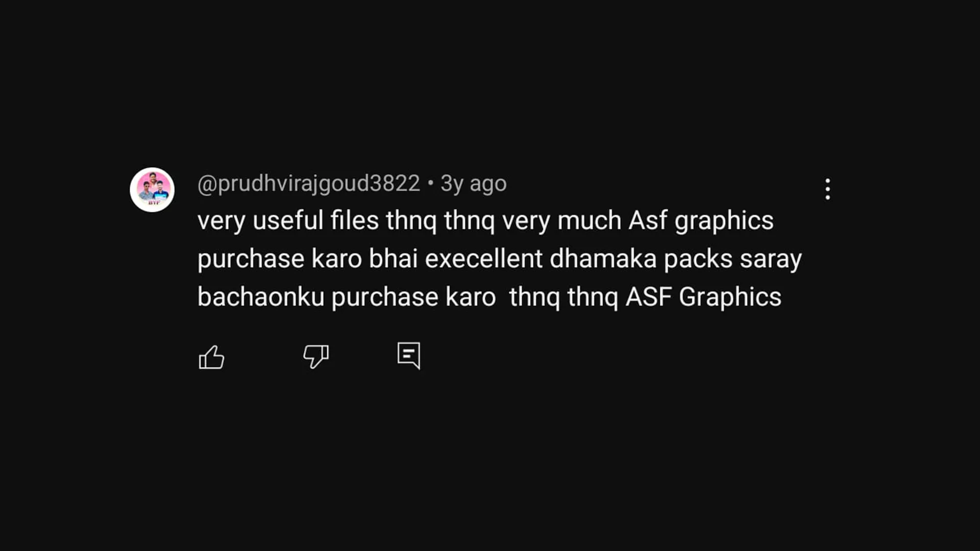Image resolution: width=980 pixels, height=551 pixels.
Task: Open the reply icon under the comment
Action: [409, 355]
